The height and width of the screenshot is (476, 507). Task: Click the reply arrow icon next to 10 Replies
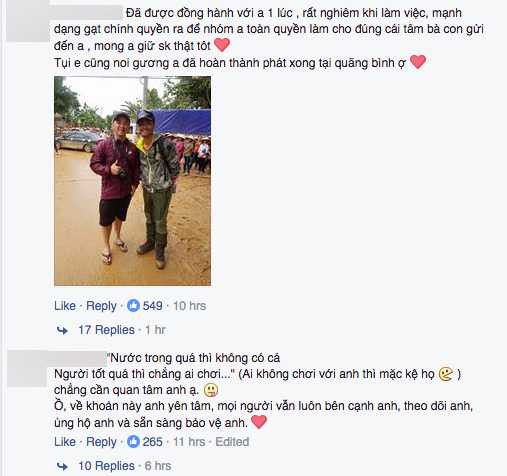coord(62,466)
